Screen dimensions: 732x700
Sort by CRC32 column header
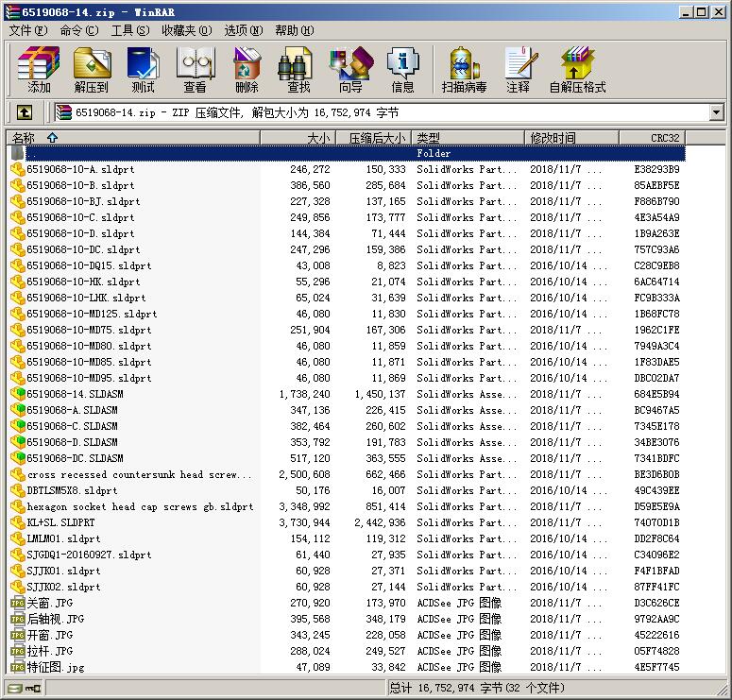coord(652,138)
